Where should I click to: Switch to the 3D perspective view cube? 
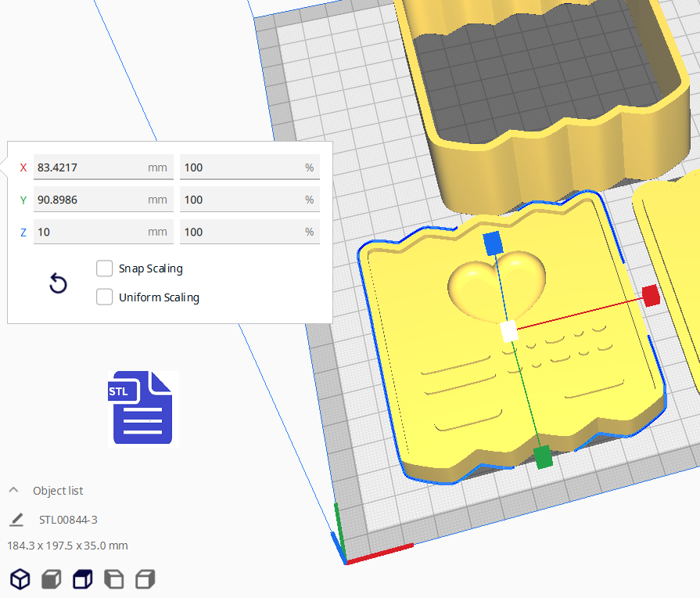[20, 579]
